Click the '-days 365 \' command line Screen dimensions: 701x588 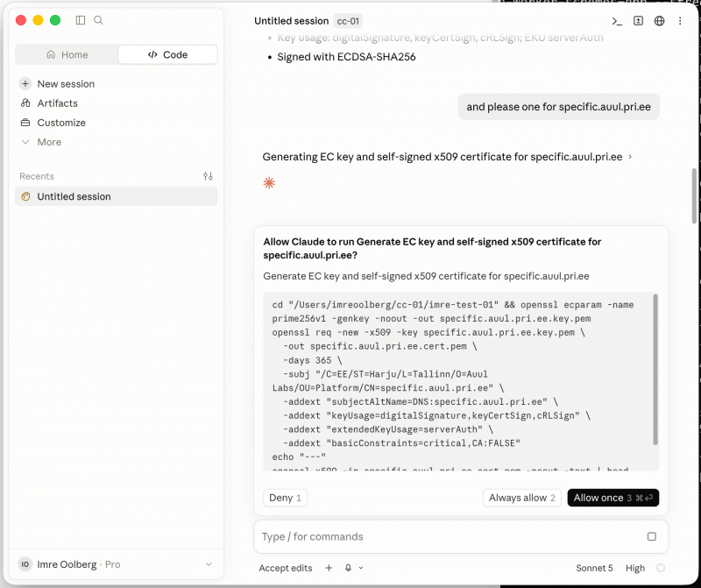[x=312, y=360]
